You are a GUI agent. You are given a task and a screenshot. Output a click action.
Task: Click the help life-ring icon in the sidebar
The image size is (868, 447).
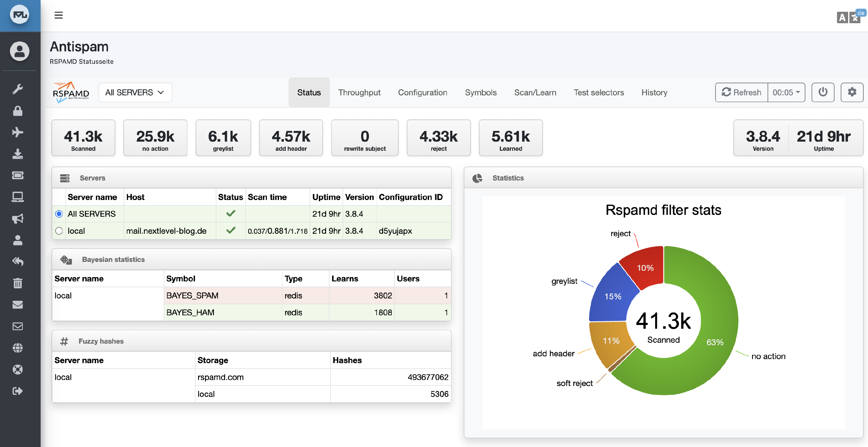tap(18, 369)
